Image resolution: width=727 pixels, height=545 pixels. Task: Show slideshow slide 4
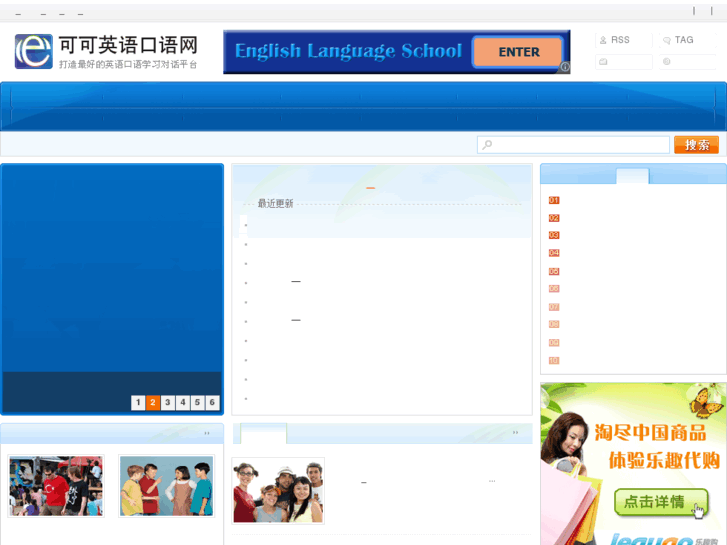183,402
